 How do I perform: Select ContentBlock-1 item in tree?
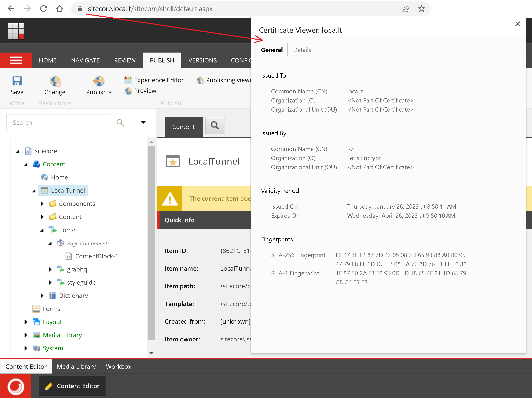(96, 256)
